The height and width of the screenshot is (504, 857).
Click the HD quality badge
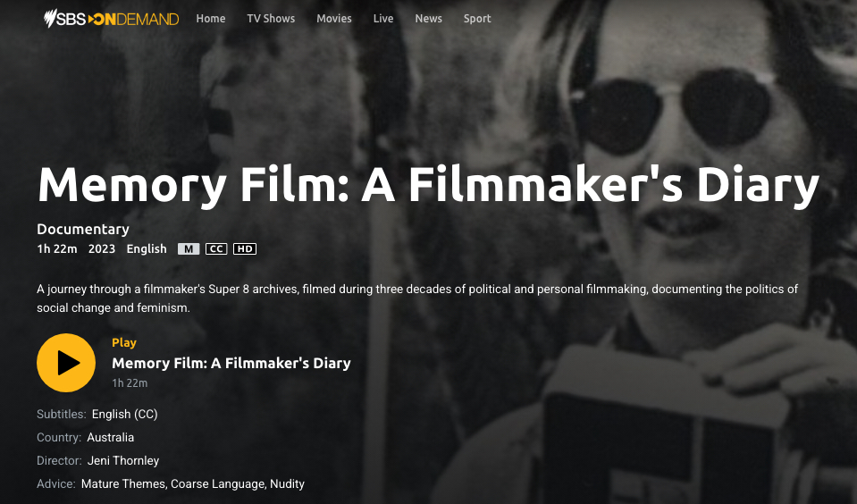click(245, 249)
